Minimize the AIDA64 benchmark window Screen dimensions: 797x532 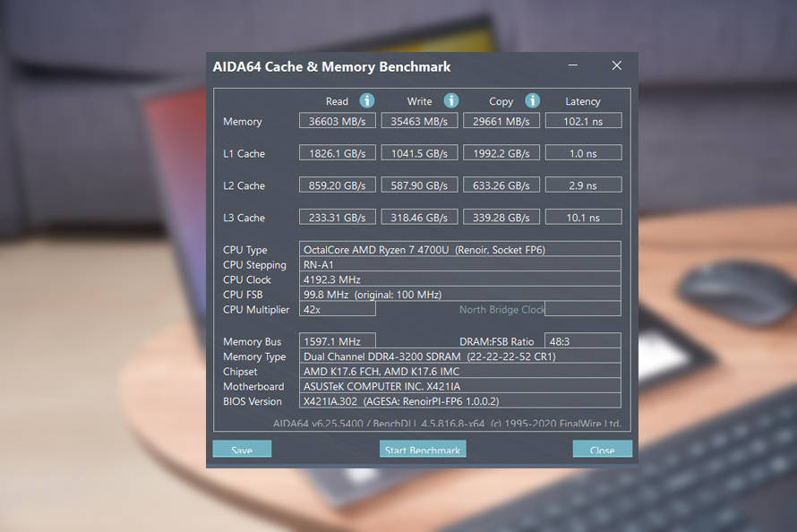click(x=573, y=65)
